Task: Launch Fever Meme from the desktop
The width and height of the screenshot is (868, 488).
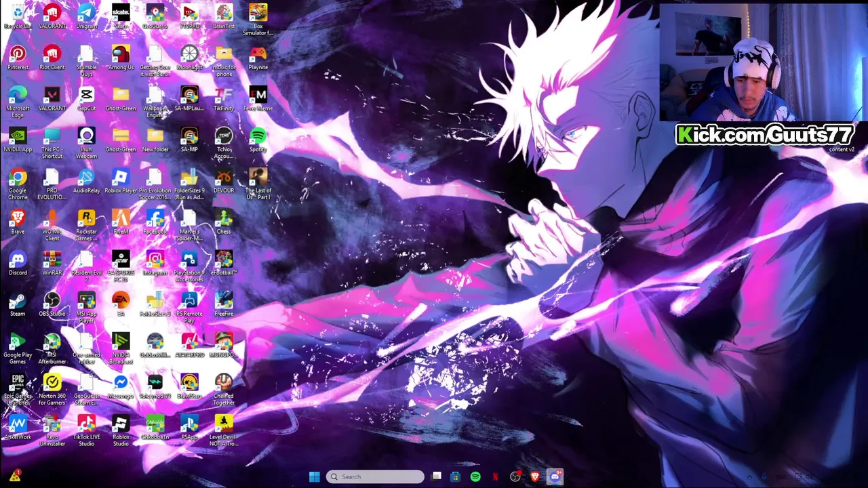Action: [258, 99]
